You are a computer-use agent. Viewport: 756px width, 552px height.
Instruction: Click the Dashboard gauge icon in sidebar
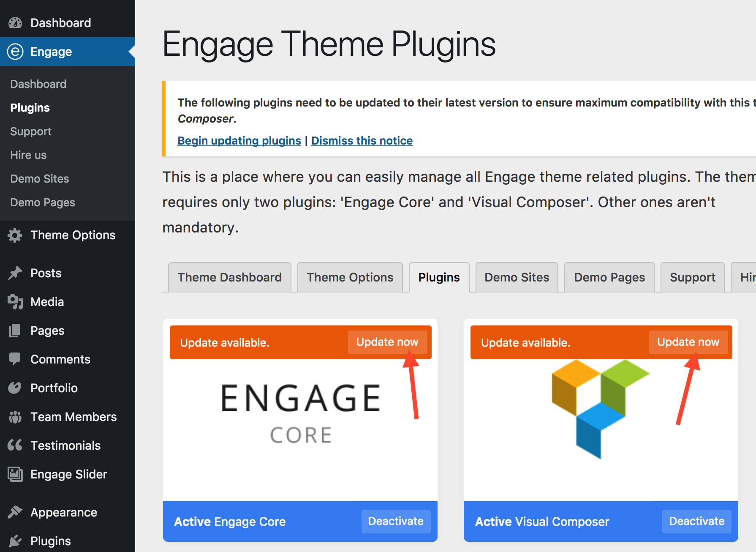tap(15, 23)
